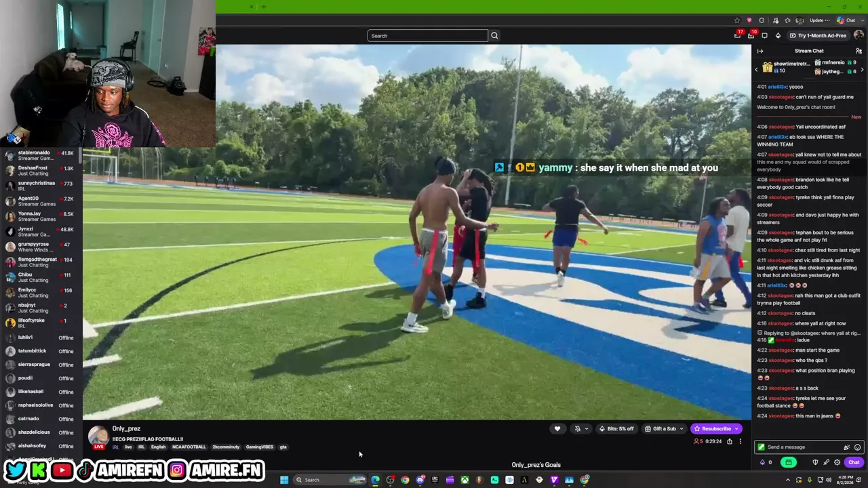Open YonnaJay channel in followed sidebar
868x488 pixels.
[41, 217]
